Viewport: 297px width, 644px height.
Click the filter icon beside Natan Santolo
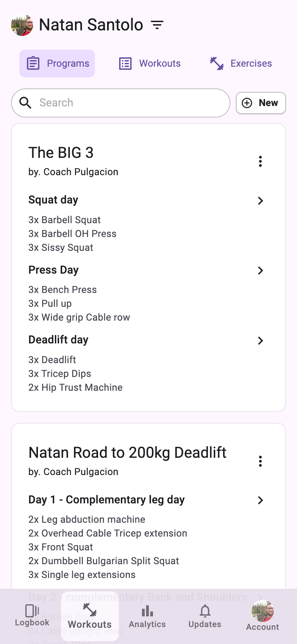157,25
